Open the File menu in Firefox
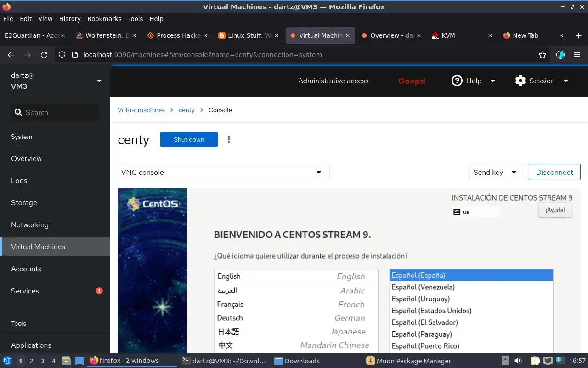This screenshot has height=368, width=588. coord(8,19)
